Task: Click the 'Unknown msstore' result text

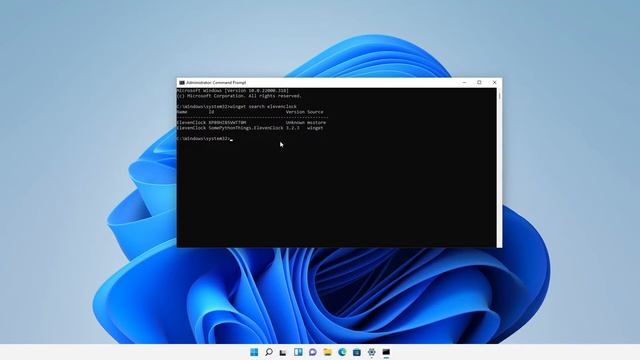Action: (306, 122)
